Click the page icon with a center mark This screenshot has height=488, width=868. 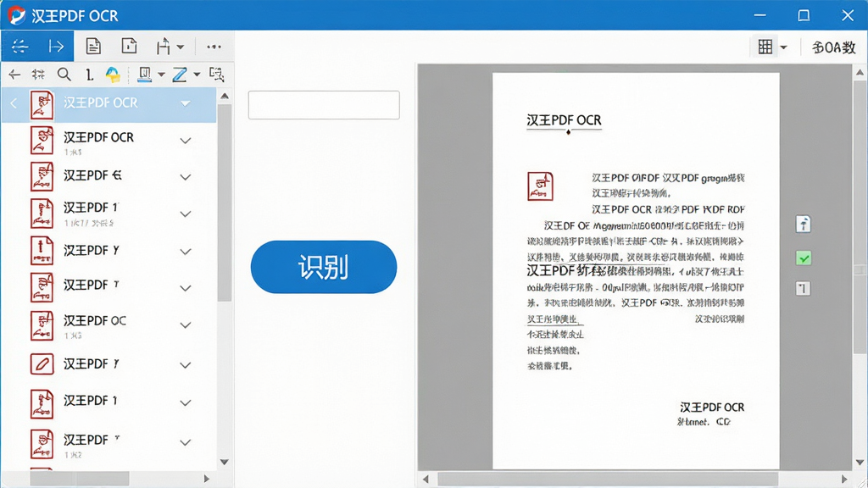click(x=130, y=46)
